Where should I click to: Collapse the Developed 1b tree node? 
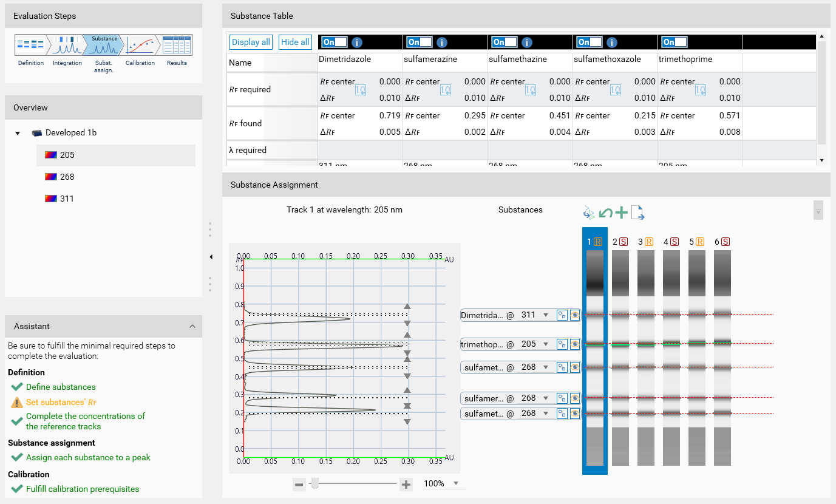[x=18, y=133]
